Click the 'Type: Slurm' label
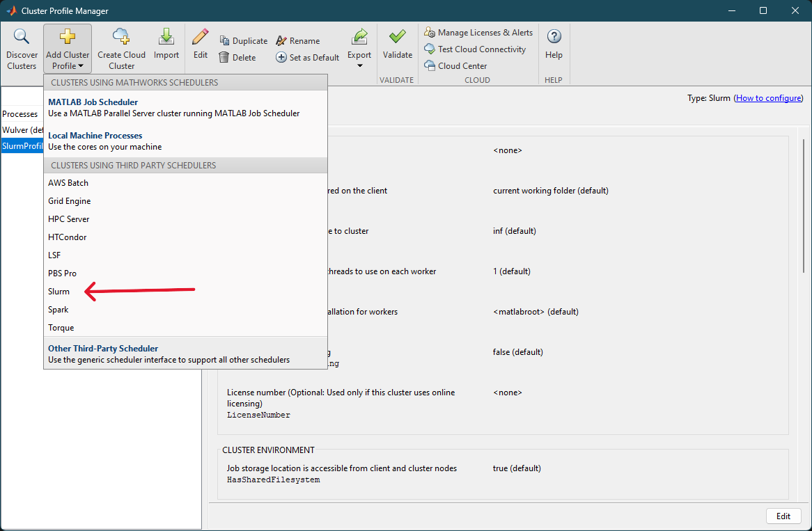 point(708,98)
